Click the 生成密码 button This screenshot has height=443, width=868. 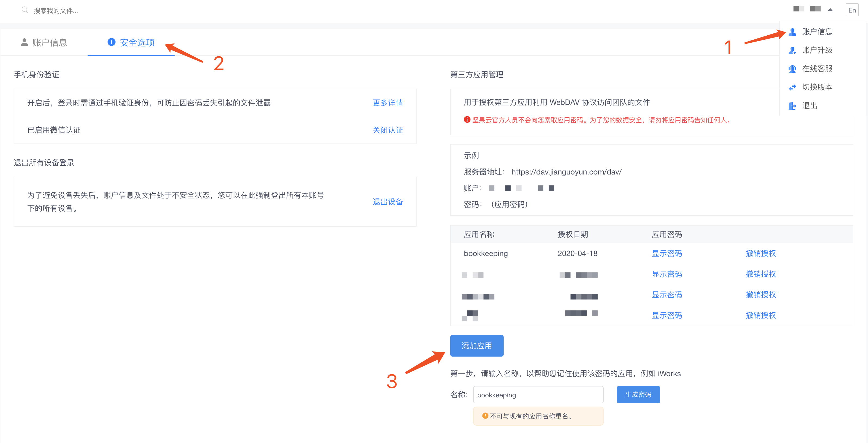pos(638,395)
